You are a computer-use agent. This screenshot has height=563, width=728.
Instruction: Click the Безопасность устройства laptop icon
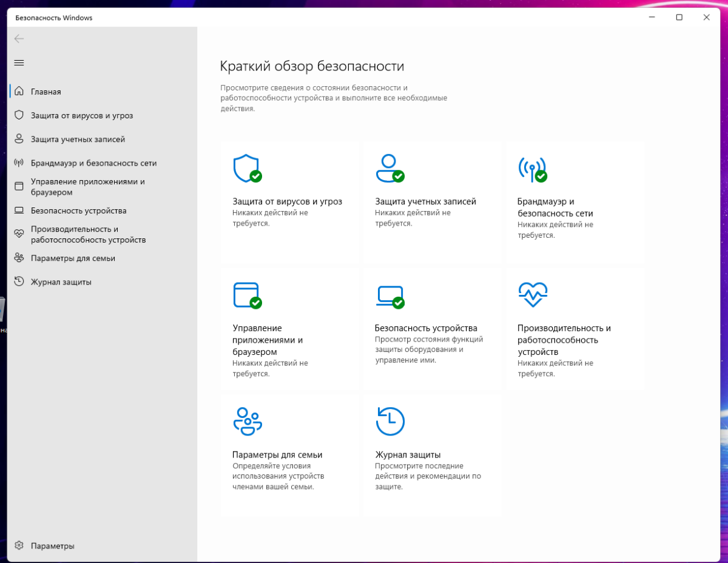click(x=391, y=295)
